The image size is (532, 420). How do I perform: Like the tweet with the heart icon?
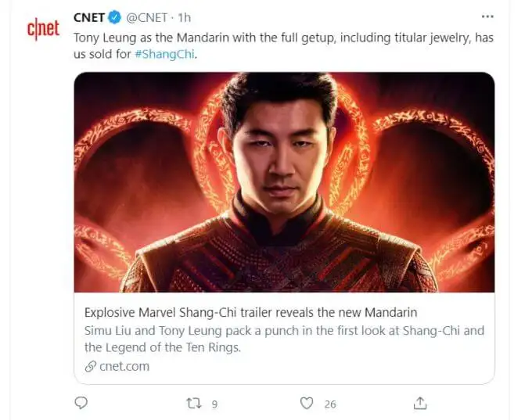click(x=307, y=403)
